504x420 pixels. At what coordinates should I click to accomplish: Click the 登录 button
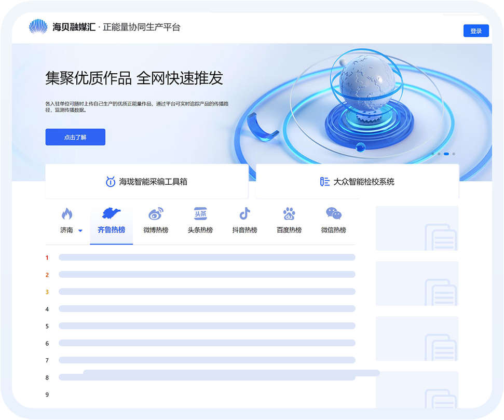tap(476, 31)
